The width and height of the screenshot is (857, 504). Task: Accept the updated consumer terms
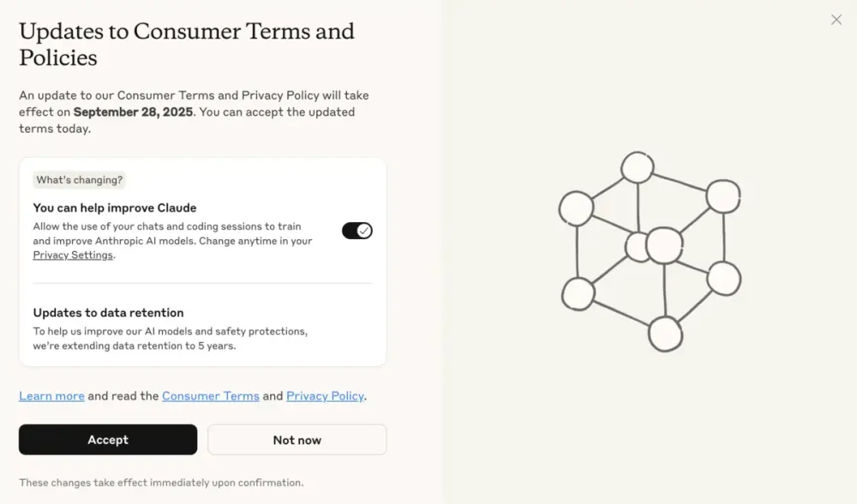click(x=107, y=439)
